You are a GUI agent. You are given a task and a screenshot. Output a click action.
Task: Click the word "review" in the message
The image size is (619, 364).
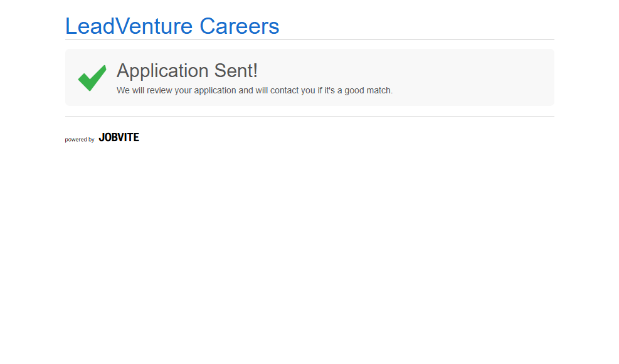tap(159, 90)
